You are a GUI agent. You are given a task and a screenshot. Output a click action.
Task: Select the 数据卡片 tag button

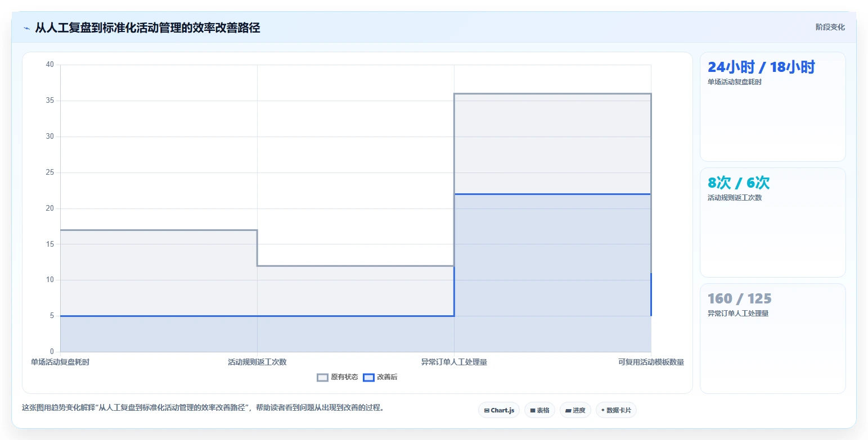coord(616,410)
